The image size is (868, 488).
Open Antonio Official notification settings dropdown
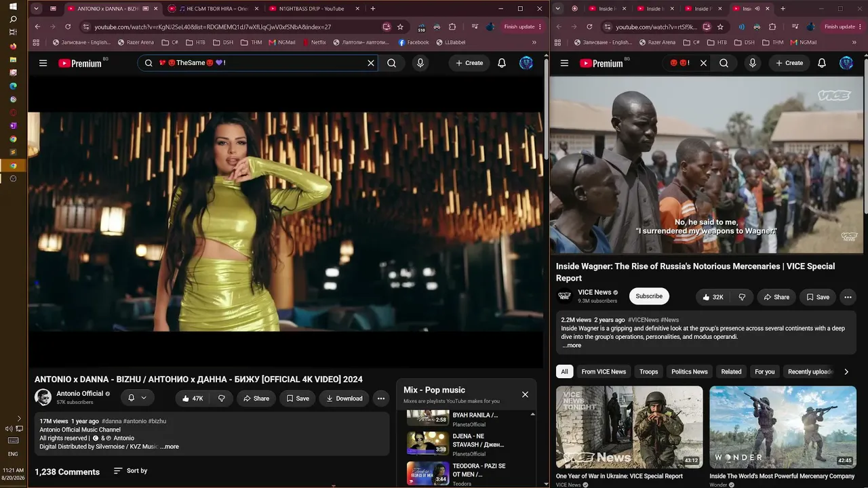138,398
